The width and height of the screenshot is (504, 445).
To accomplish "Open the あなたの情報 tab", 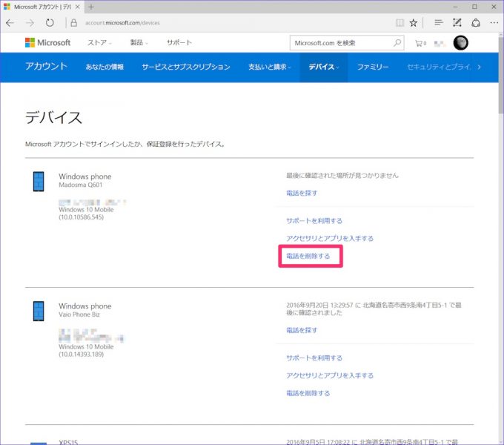I will click(105, 67).
